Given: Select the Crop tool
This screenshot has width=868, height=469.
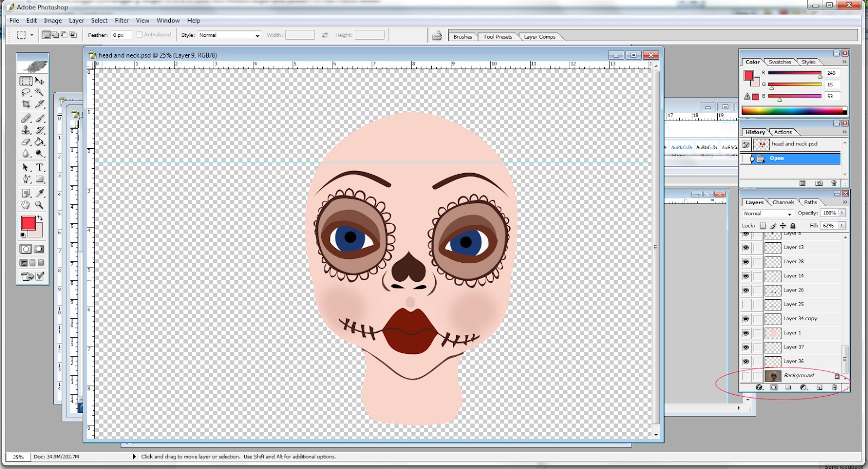Looking at the screenshot, I should click(25, 104).
